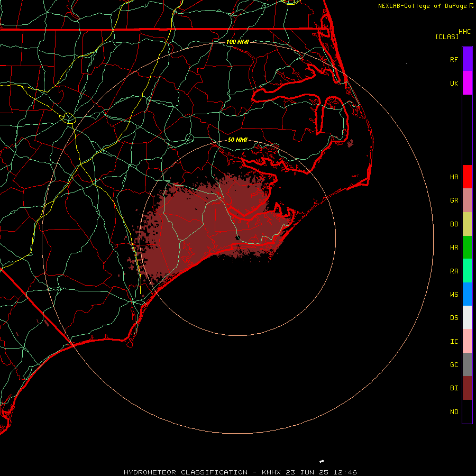This screenshot has height=476, width=476.
Task: Pick the WS blue legend swatch
Action: coord(467,294)
